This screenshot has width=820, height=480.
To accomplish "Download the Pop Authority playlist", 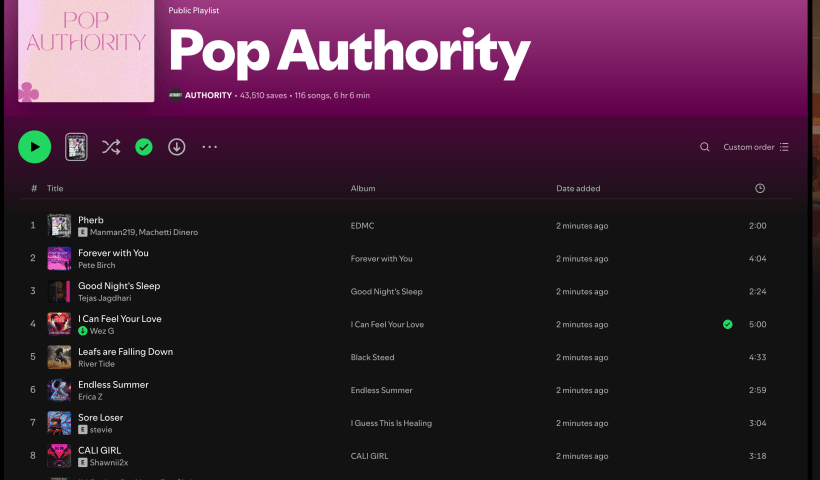I will (x=177, y=147).
